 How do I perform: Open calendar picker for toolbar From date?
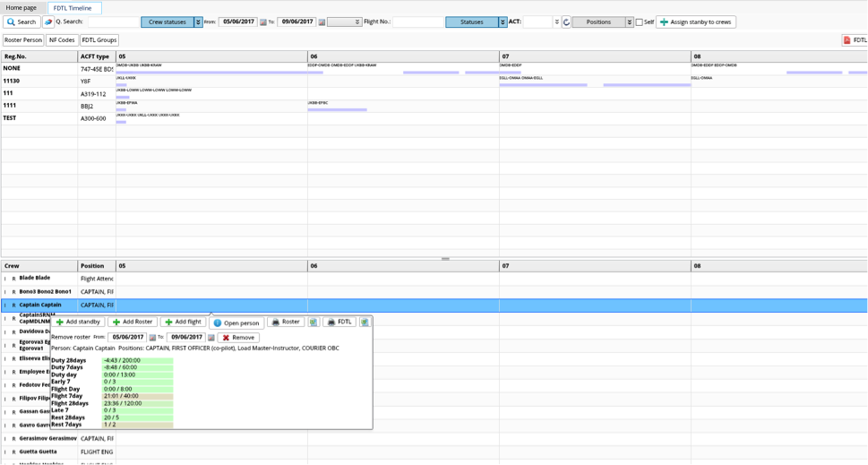click(263, 22)
